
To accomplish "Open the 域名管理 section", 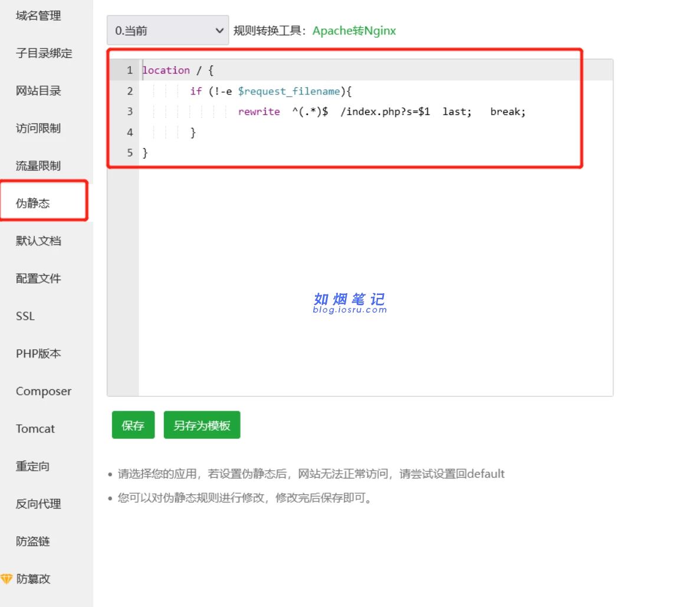I will (38, 16).
